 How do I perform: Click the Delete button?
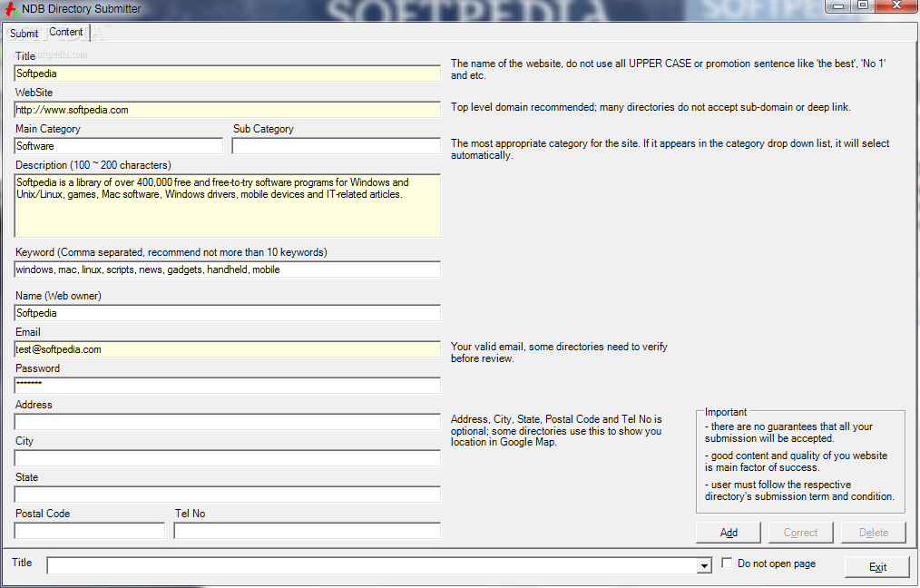point(873,533)
